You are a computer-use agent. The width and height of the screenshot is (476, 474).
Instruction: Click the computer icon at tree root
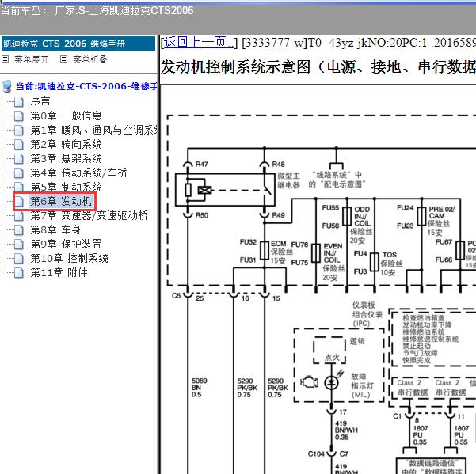click(x=6, y=86)
